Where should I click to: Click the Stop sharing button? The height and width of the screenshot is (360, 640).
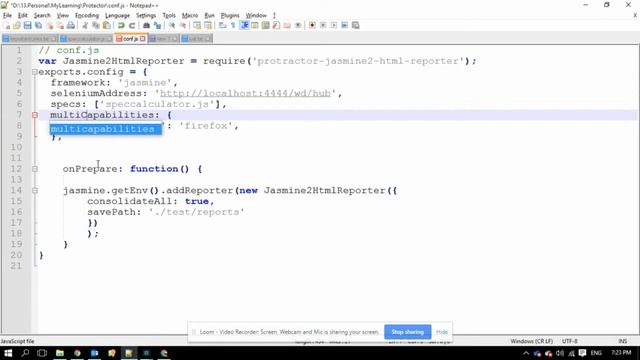point(407,332)
